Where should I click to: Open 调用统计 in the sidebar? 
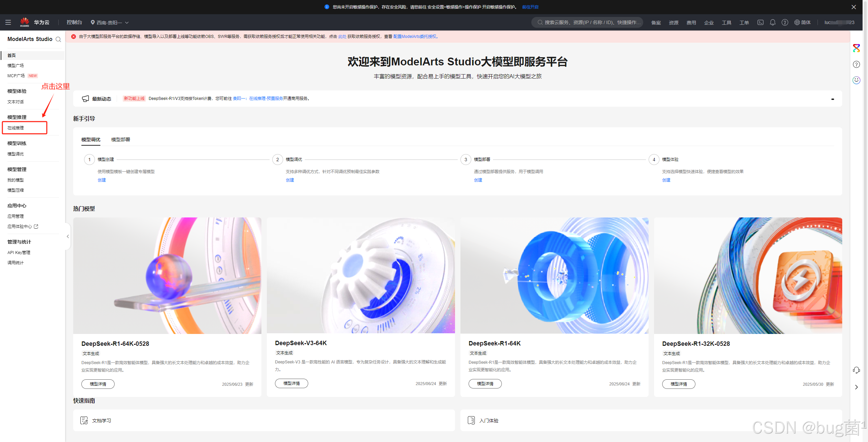[16, 262]
